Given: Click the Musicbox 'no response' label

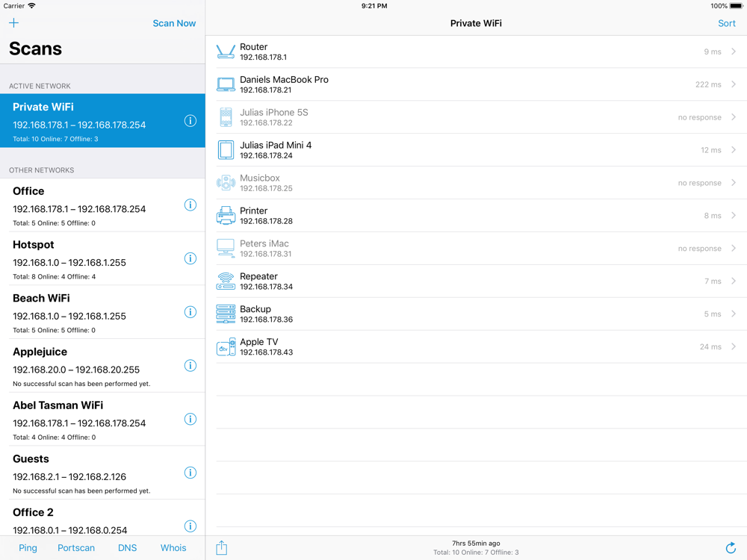Looking at the screenshot, I should (x=699, y=183).
